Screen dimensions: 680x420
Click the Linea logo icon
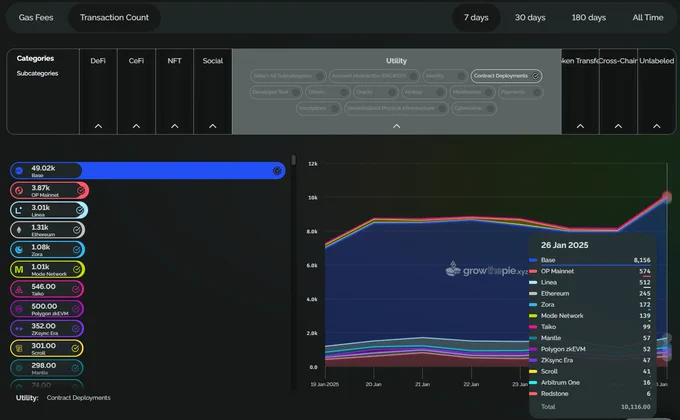19,210
